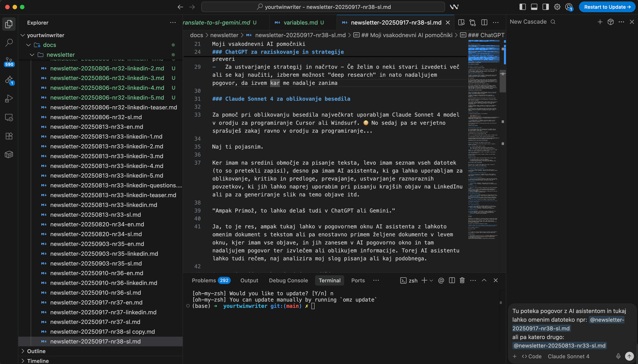Click the Open Preview to the Side icon
Screen dimensions: 638x364
461,23
